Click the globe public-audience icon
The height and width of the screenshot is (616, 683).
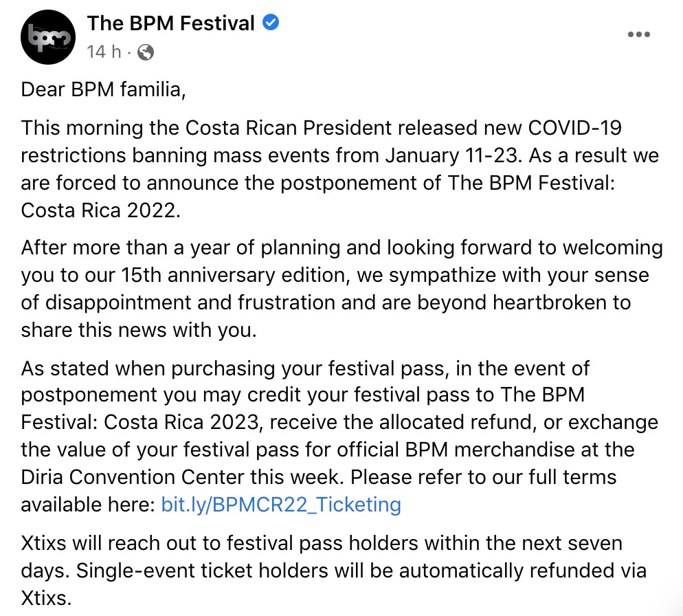tap(146, 52)
